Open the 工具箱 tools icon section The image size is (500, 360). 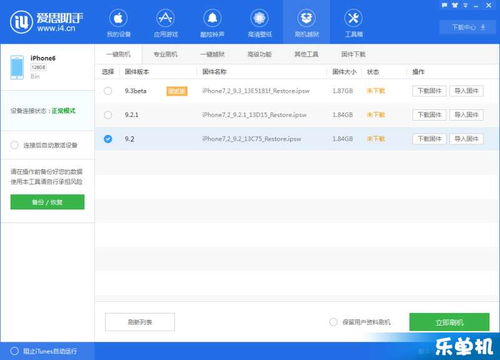point(353,23)
